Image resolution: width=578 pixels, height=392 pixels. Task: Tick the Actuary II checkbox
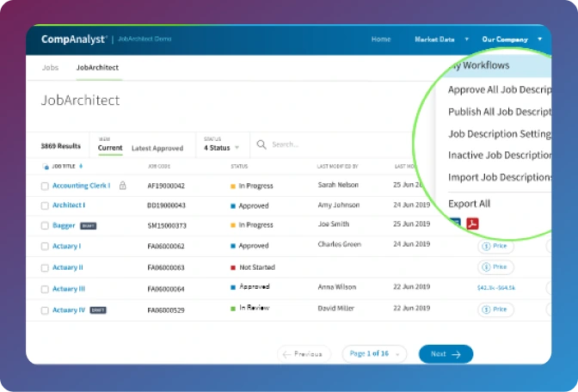45,268
